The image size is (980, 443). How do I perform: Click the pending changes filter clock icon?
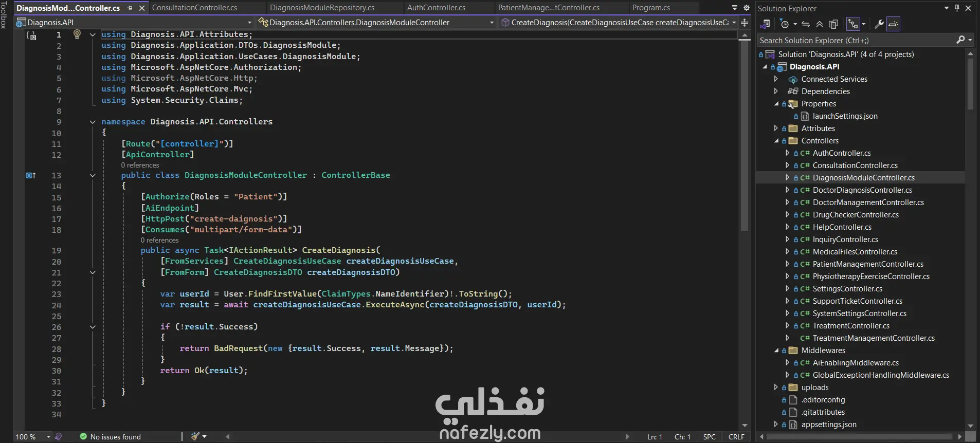784,24
